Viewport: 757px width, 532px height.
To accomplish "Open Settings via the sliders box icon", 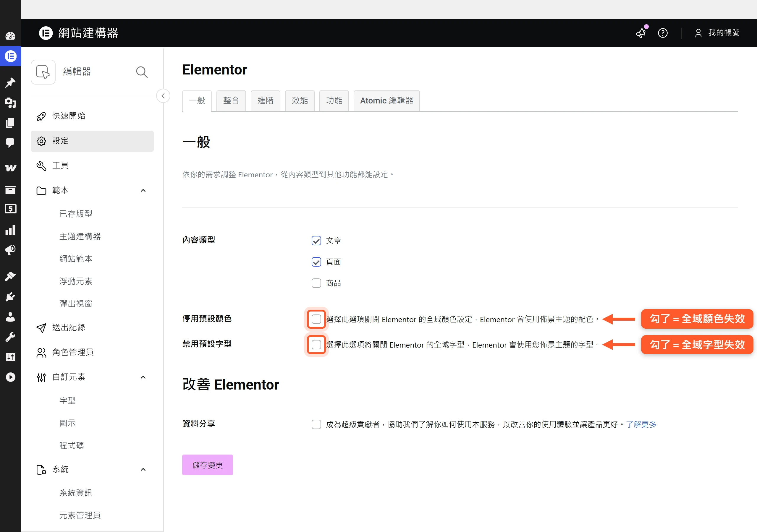I will [x=10, y=357].
